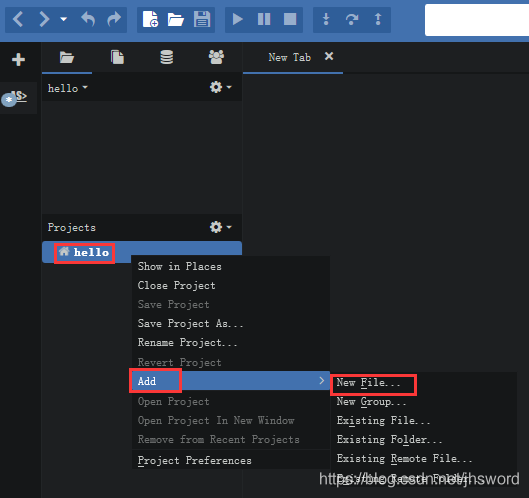Stop with the toolbar square icon

point(290,19)
